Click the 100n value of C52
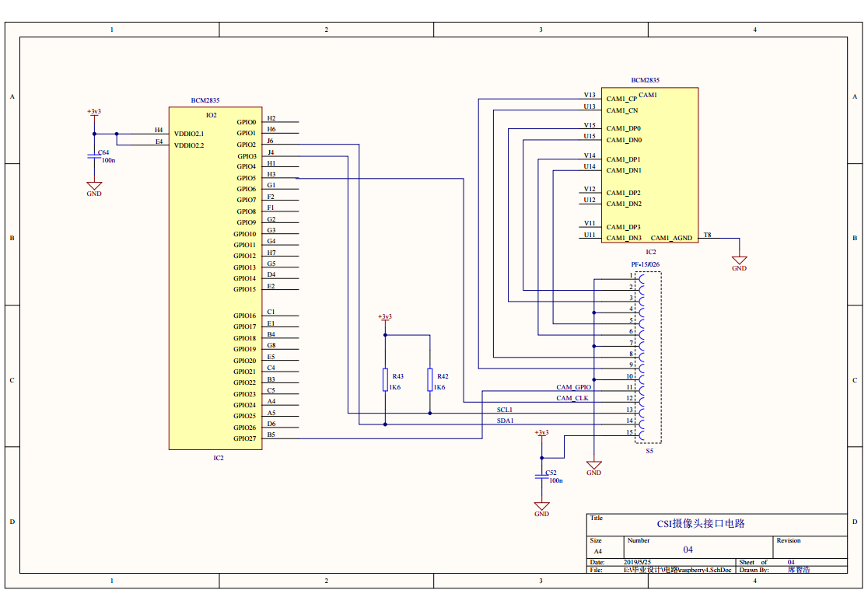 click(556, 481)
